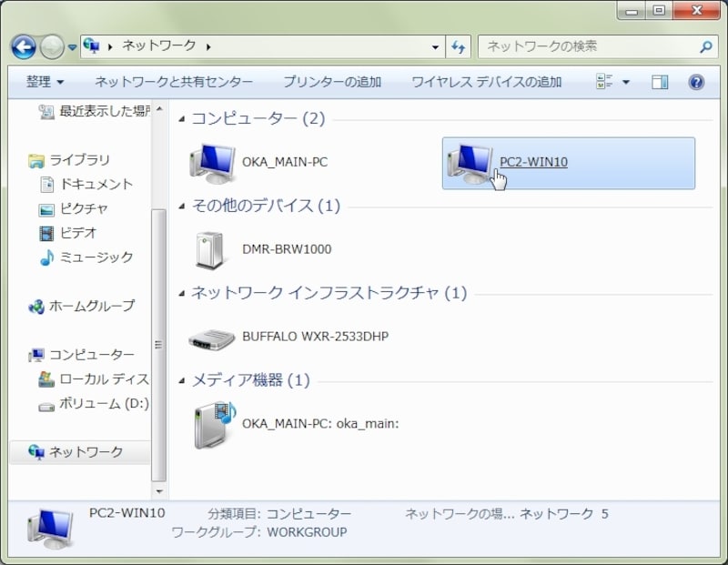Open the 整理 dropdown menu

[45, 82]
